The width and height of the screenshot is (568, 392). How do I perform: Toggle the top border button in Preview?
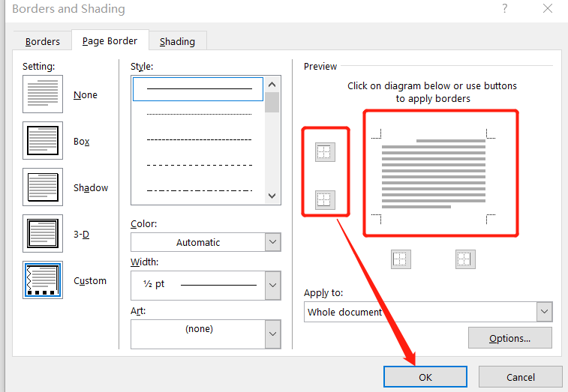pos(325,152)
